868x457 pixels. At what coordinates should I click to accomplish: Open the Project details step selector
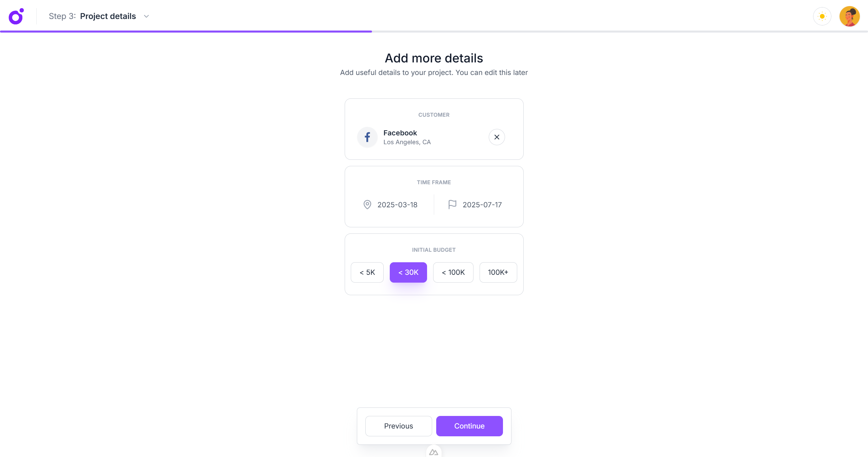[x=108, y=16]
